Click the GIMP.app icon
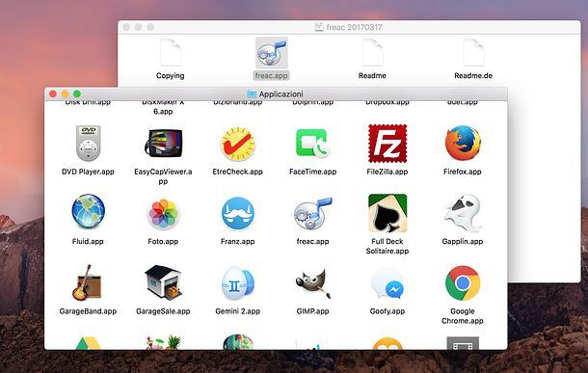The height and width of the screenshot is (373, 588). tap(313, 283)
